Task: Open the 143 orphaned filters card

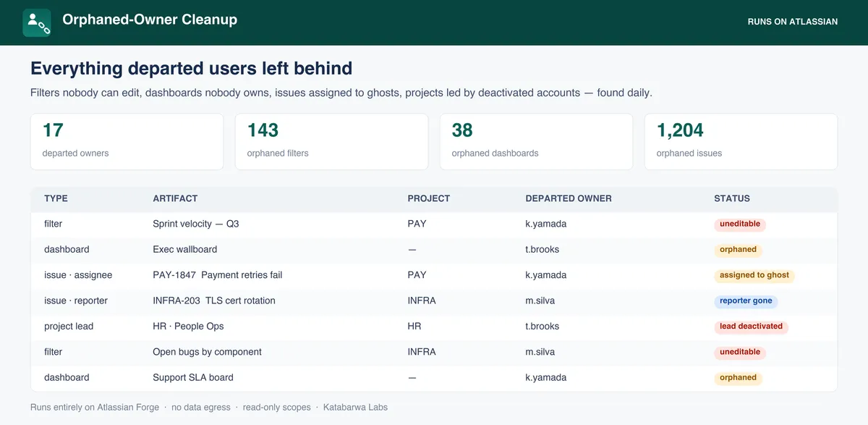Action: point(331,141)
